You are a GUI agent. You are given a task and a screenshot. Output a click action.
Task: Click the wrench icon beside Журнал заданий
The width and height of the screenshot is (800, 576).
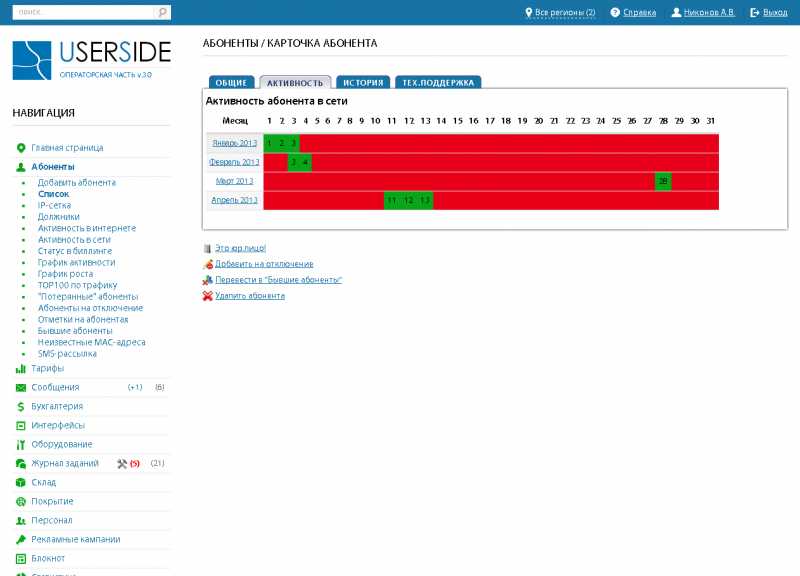click(122, 464)
